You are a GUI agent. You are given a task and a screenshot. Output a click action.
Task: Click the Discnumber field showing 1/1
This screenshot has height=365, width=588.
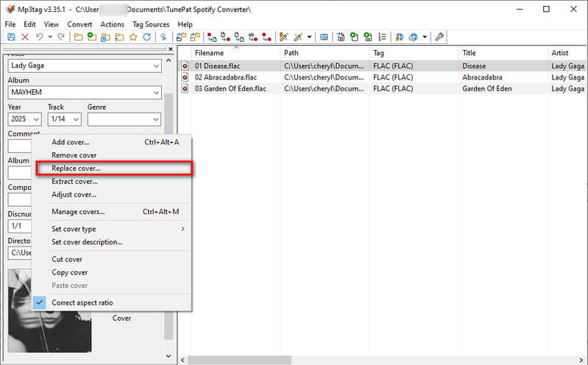click(x=19, y=226)
